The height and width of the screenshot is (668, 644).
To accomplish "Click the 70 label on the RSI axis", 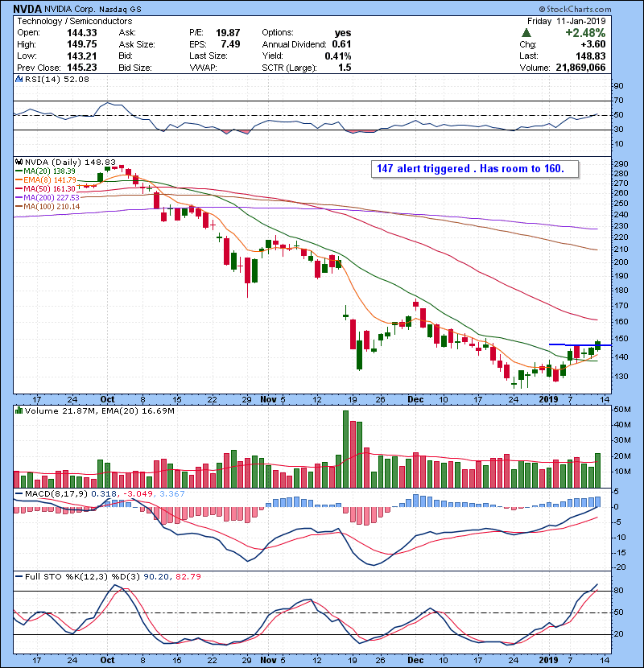I will [619, 101].
